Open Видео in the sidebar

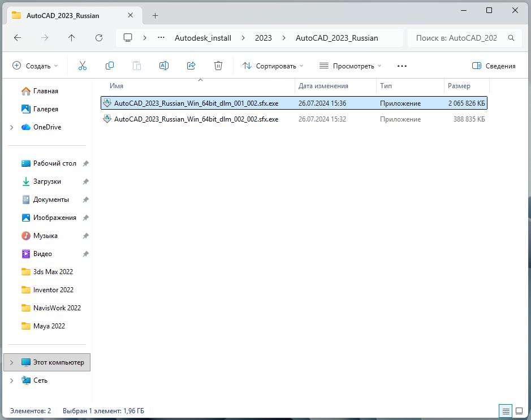click(37, 254)
